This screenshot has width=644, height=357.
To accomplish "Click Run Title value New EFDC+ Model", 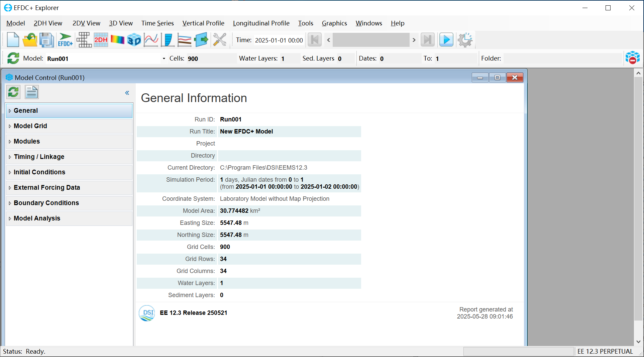I will (x=246, y=131).
